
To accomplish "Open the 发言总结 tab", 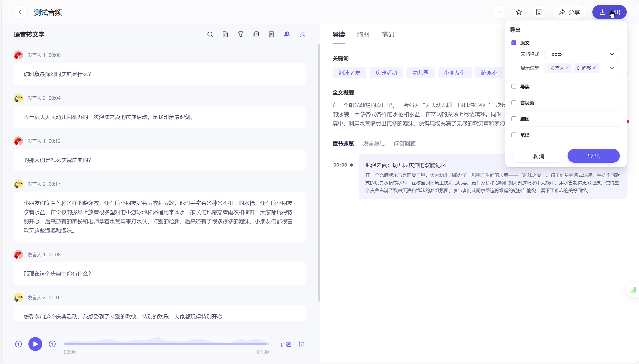I will pyautogui.click(x=374, y=144).
